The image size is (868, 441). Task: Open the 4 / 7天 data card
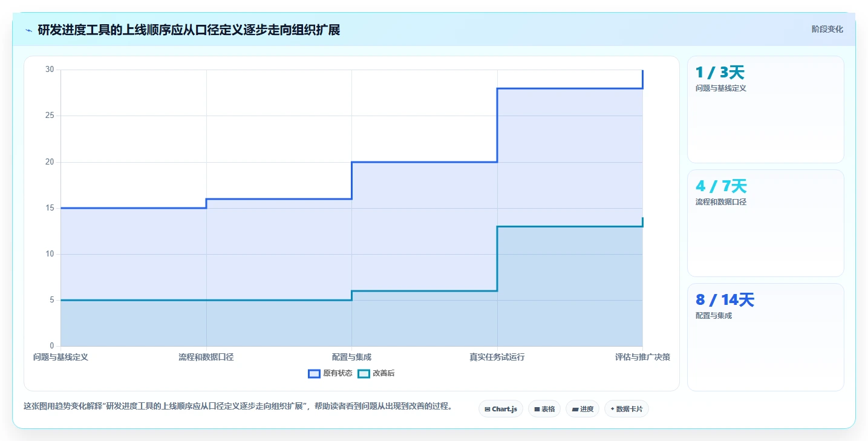tap(765, 223)
